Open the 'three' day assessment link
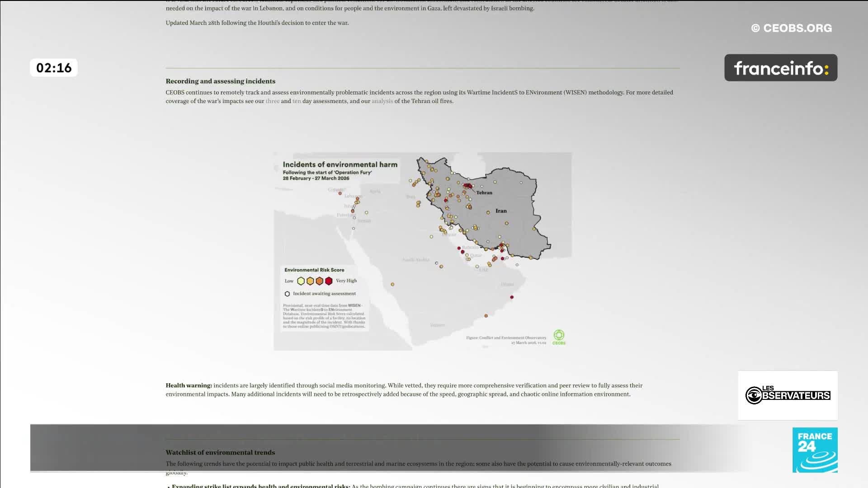 [272, 101]
